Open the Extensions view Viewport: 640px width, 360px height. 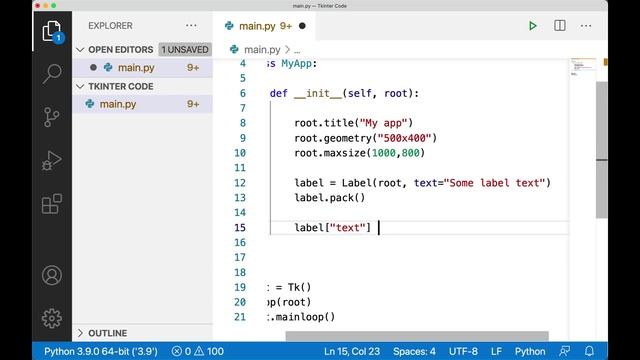52,204
